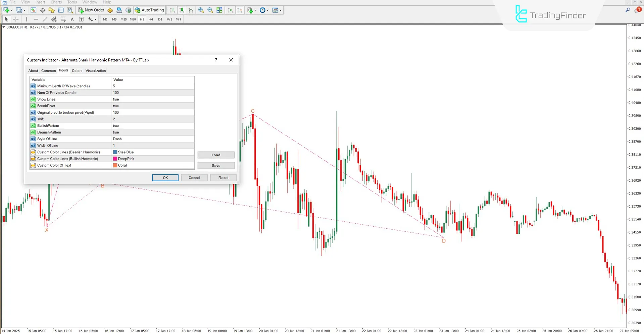Select the Text insertion tool
Screen dimensions: 644x334
[72, 19]
